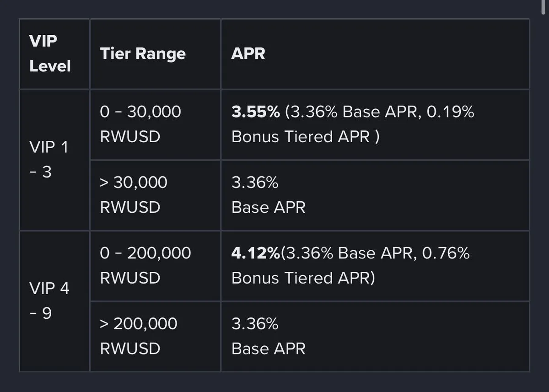The width and height of the screenshot is (549, 392).
Task: Click the 0.19% Bonus Tiered APR text
Action: [353, 124]
